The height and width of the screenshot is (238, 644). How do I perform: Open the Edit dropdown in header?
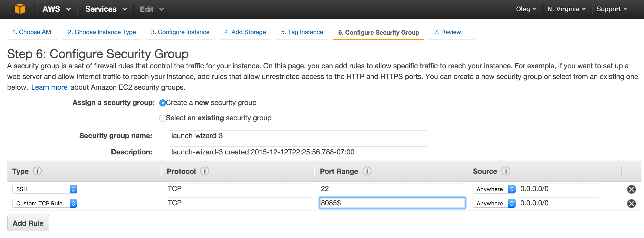point(152,9)
